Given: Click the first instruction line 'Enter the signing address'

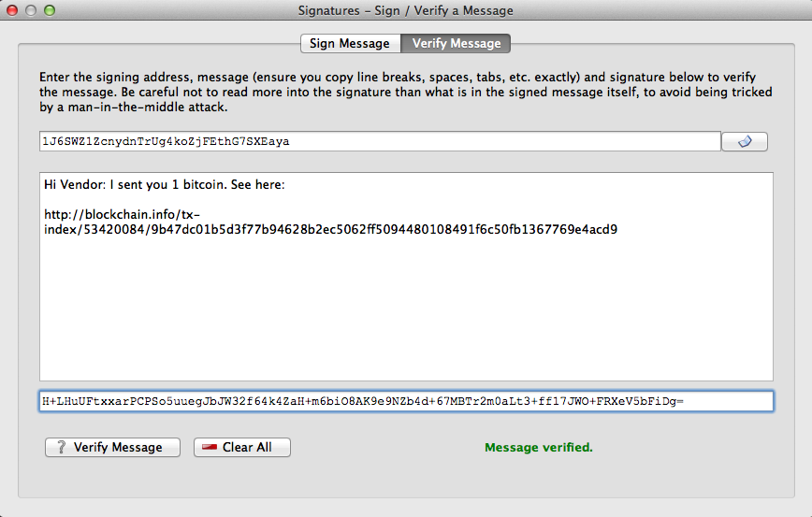Looking at the screenshot, I should pos(112,76).
